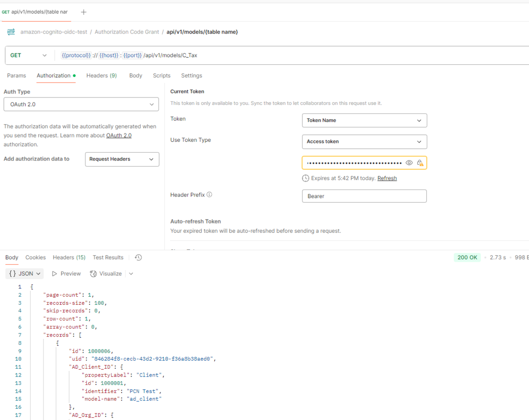
Task: Click the Header Prefix Bearer input field
Action: (x=364, y=196)
